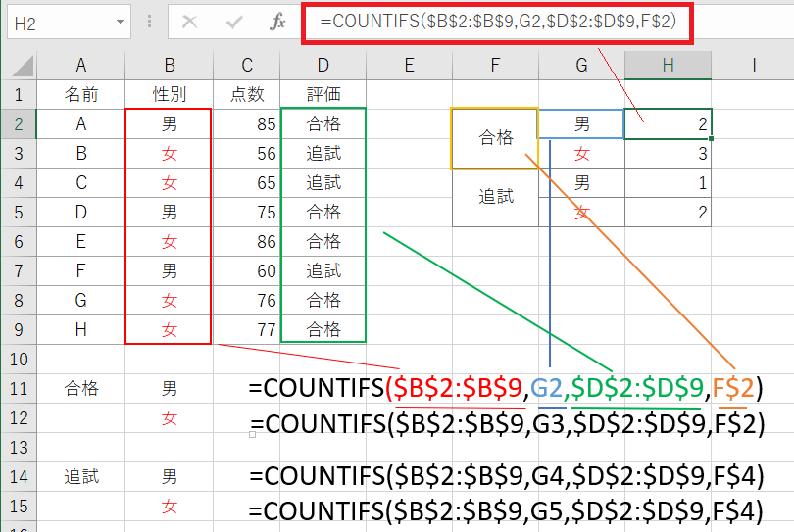Click cell D3 containing 追試
This screenshot has height=532, width=794.
click(323, 154)
